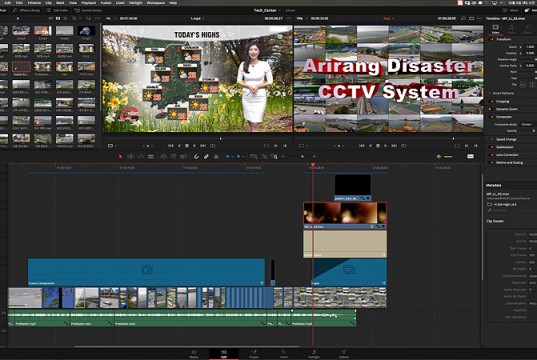Open the Marker color dropdown arrow
Image resolution: width=537 pixels, height=360 pixels.
[243, 157]
